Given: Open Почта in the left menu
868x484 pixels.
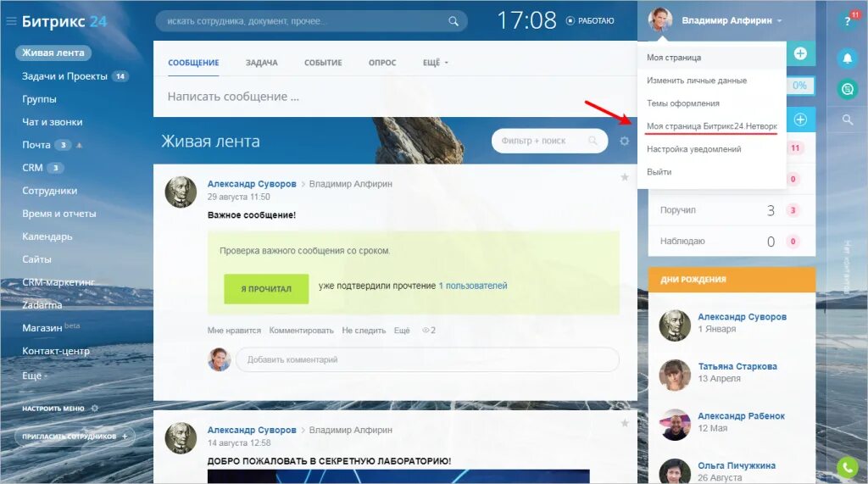Looking at the screenshot, I should click(36, 145).
